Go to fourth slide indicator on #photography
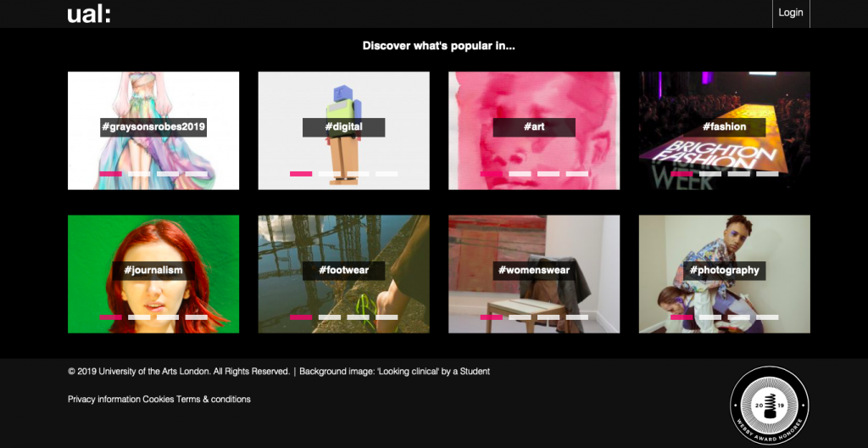Image resolution: width=868 pixels, height=448 pixels. pos(768,317)
